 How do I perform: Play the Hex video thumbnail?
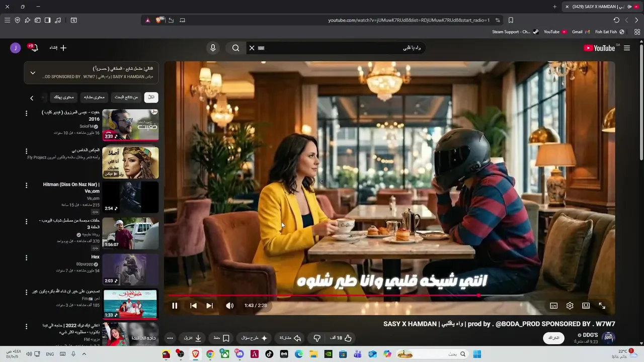pos(130,269)
